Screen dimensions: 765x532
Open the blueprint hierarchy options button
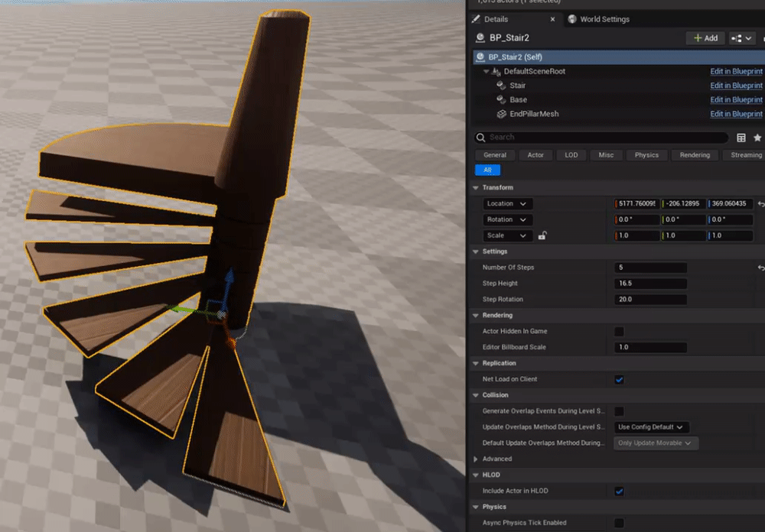pyautogui.click(x=741, y=37)
